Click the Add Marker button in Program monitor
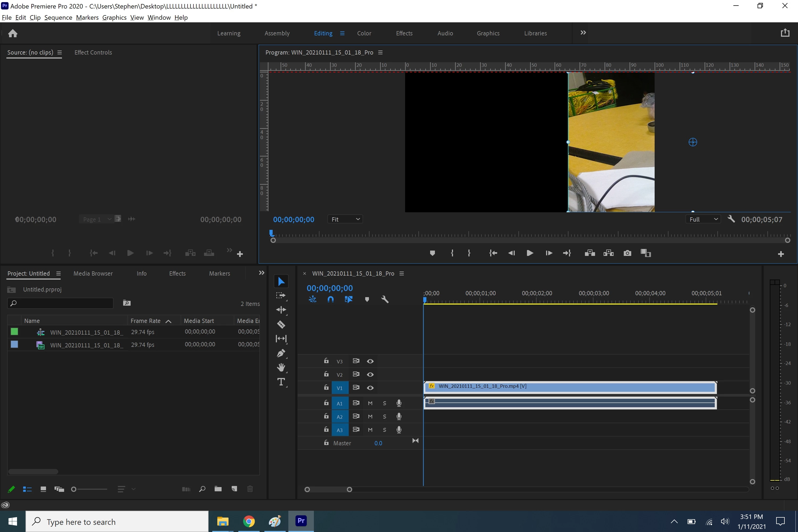The image size is (798, 532). tap(432, 253)
